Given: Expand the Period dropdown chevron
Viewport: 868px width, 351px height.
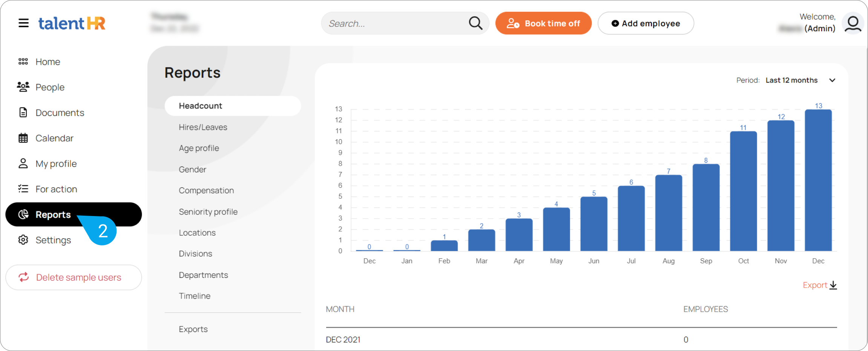Looking at the screenshot, I should click(832, 80).
